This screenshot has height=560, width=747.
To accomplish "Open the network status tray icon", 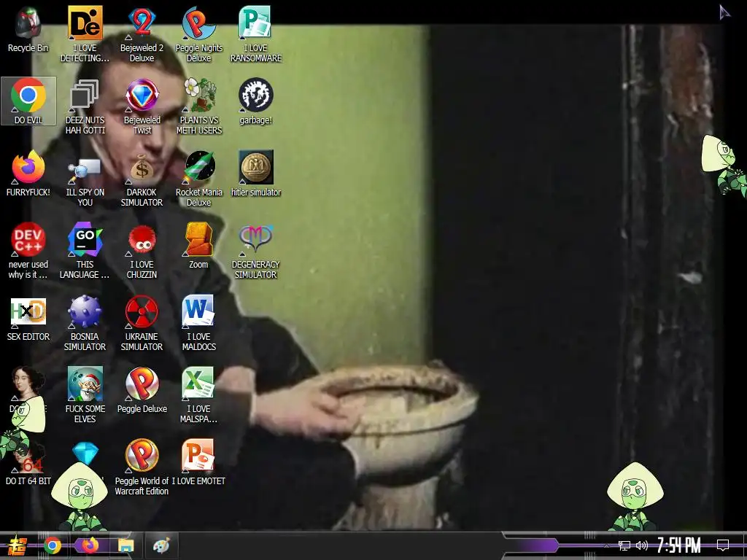I will [x=624, y=545].
